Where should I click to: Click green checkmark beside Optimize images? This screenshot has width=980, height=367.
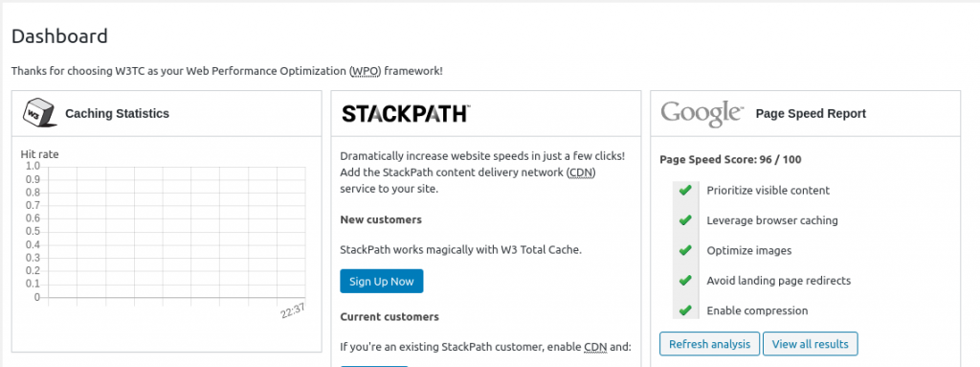685,250
